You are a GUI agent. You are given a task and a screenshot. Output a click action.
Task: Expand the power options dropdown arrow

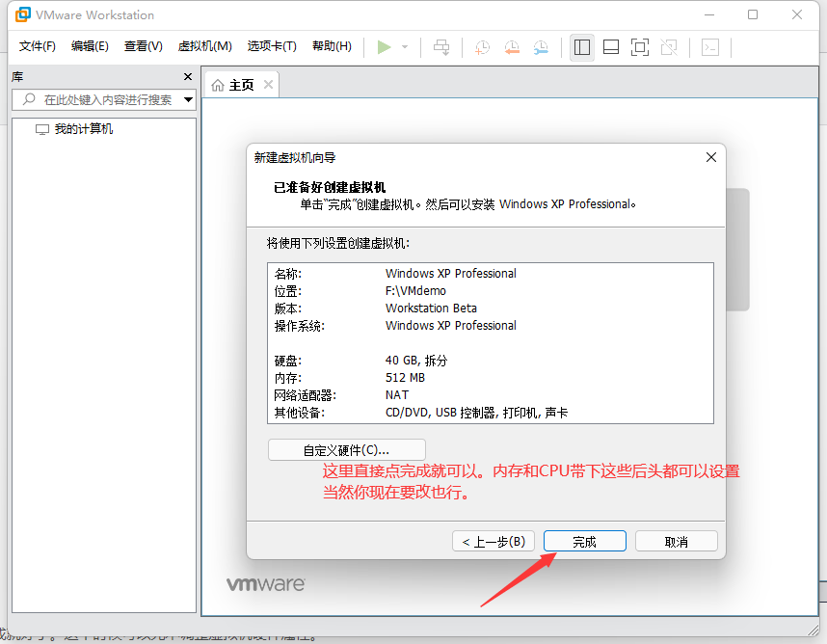405,46
